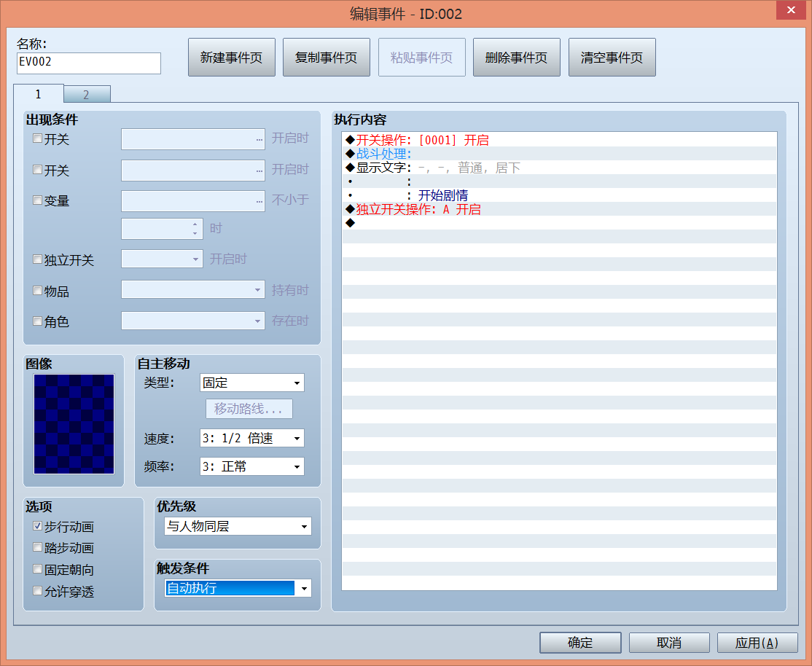Apply changes with 应用(A) button
This screenshot has width=812, height=666.
(757, 643)
